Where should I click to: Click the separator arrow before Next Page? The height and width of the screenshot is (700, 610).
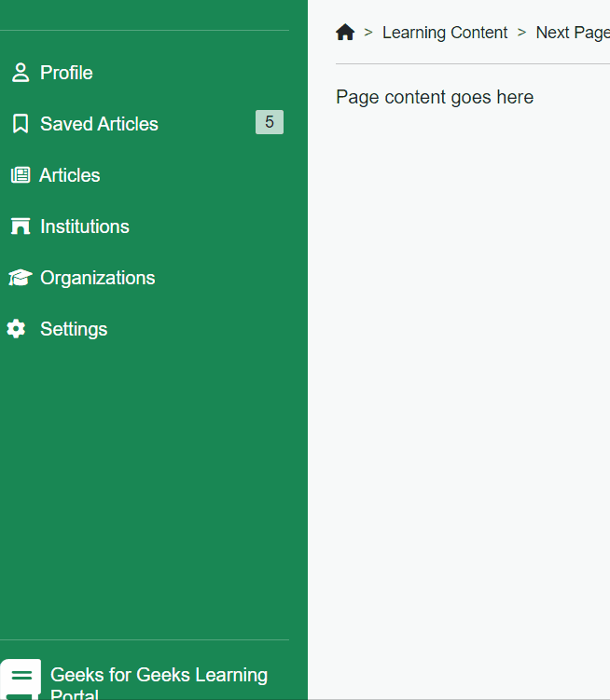[521, 33]
